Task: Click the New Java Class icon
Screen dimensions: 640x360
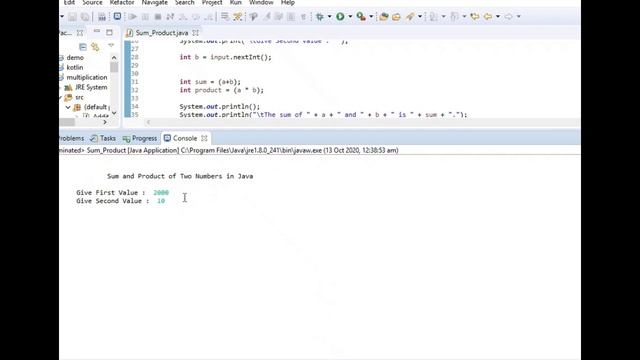Action: pos(396,17)
